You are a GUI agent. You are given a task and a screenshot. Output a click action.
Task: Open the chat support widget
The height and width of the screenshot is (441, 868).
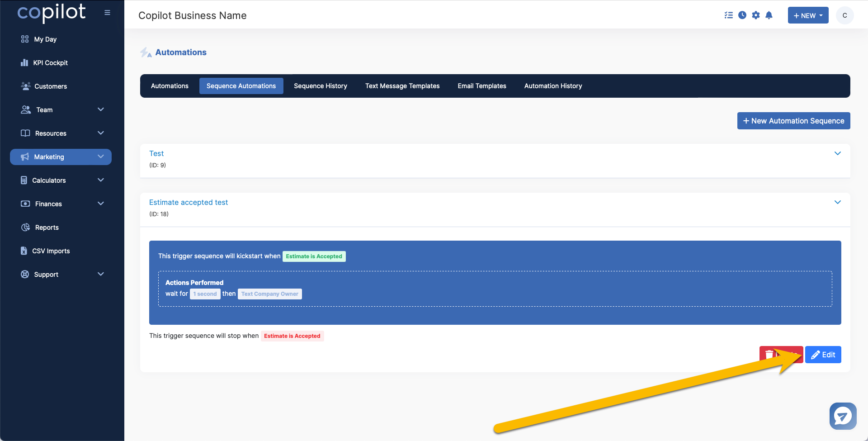843,416
